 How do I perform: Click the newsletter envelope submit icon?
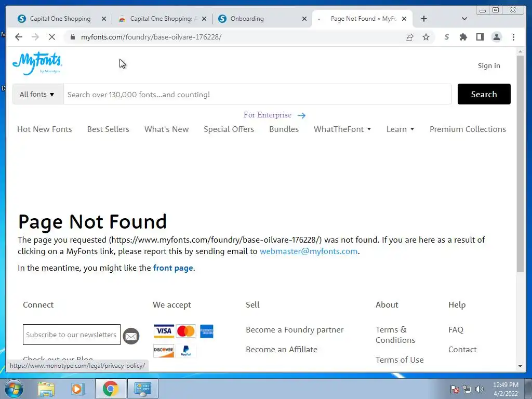coord(131,336)
